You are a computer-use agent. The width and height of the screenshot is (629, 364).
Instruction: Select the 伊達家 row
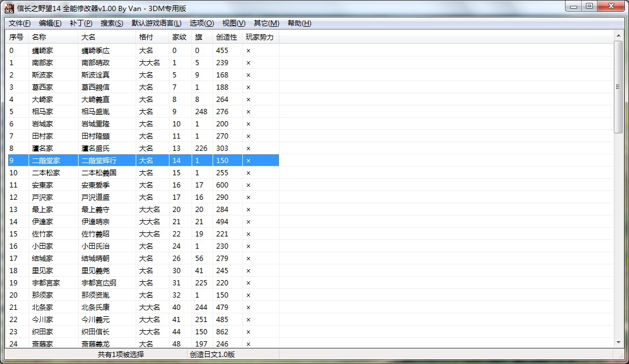[x=143, y=222]
